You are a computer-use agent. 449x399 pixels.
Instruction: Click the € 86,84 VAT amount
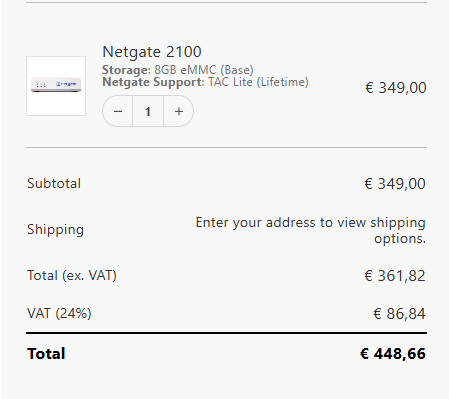399,314
